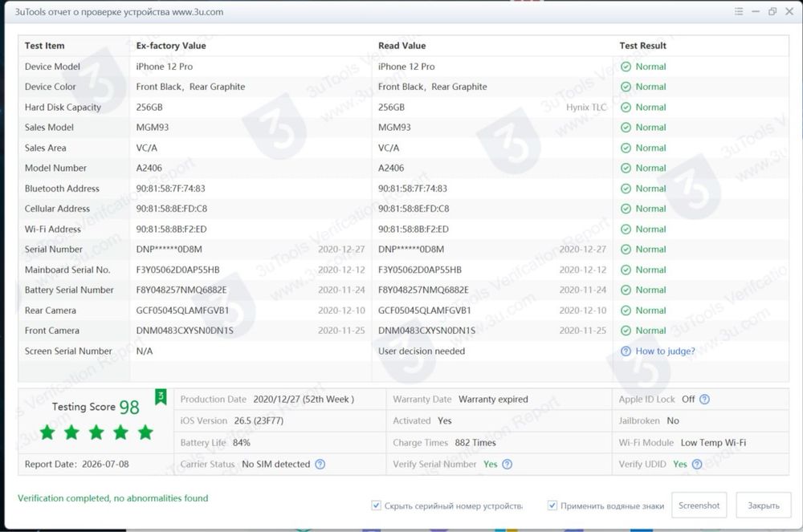Click Low Temp Wi-Fi value
This screenshot has height=532, width=803.
tap(713, 442)
